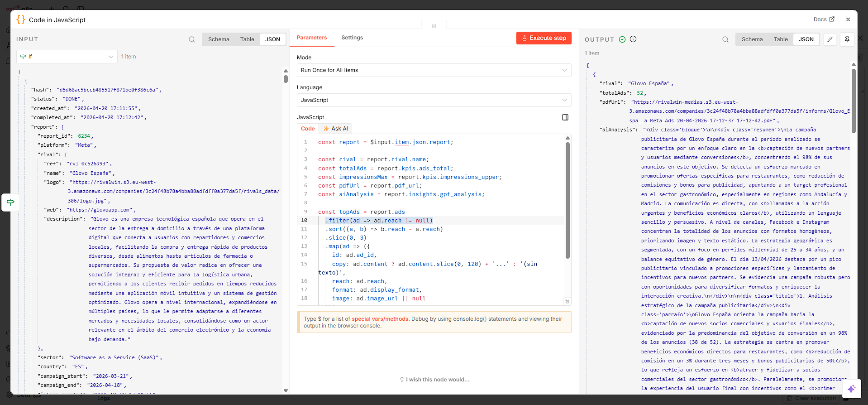Select output JSON view
868x405 pixels.
(x=806, y=39)
